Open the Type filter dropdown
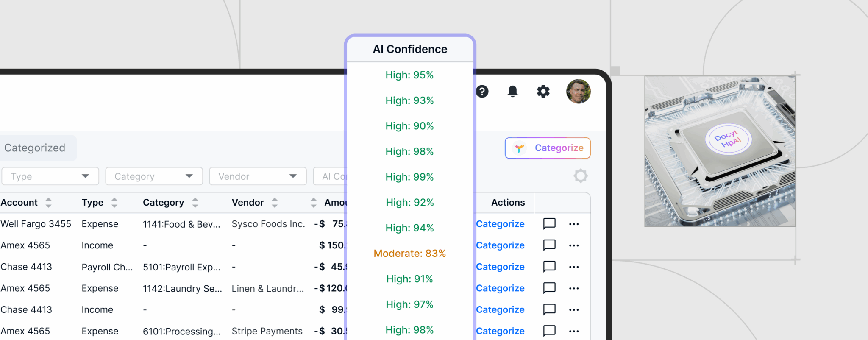 [50, 176]
